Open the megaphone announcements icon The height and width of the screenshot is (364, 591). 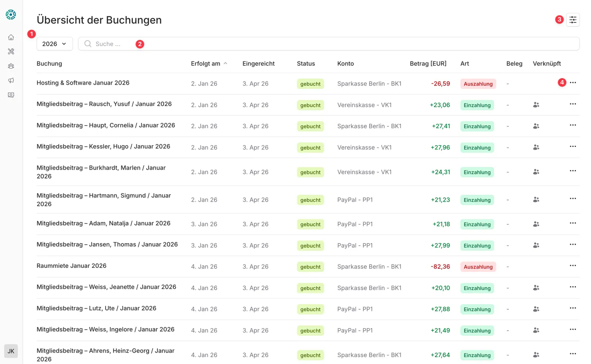coord(11,80)
